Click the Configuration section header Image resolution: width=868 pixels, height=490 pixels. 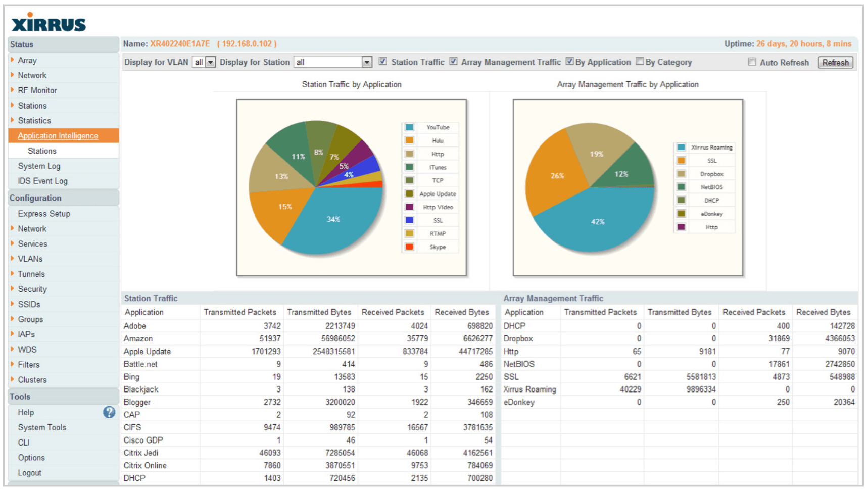(63, 198)
